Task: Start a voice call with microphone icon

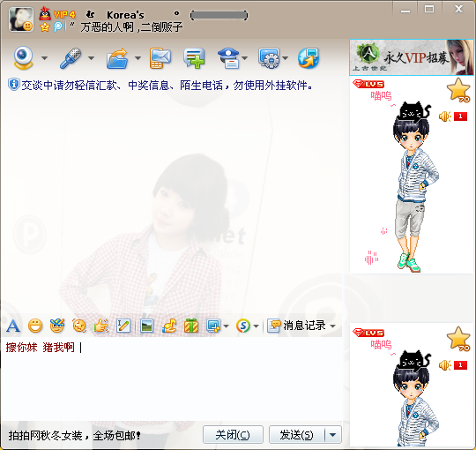Action: click(71, 57)
